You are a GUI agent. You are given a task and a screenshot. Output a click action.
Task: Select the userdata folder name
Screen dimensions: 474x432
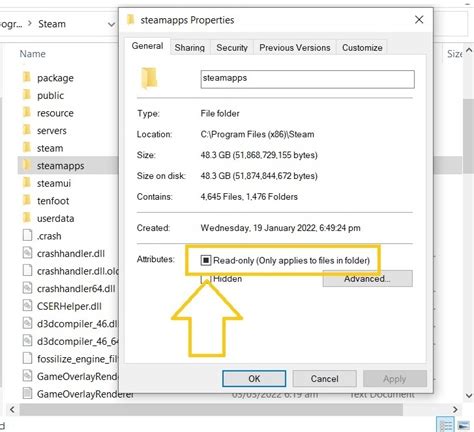pos(56,218)
